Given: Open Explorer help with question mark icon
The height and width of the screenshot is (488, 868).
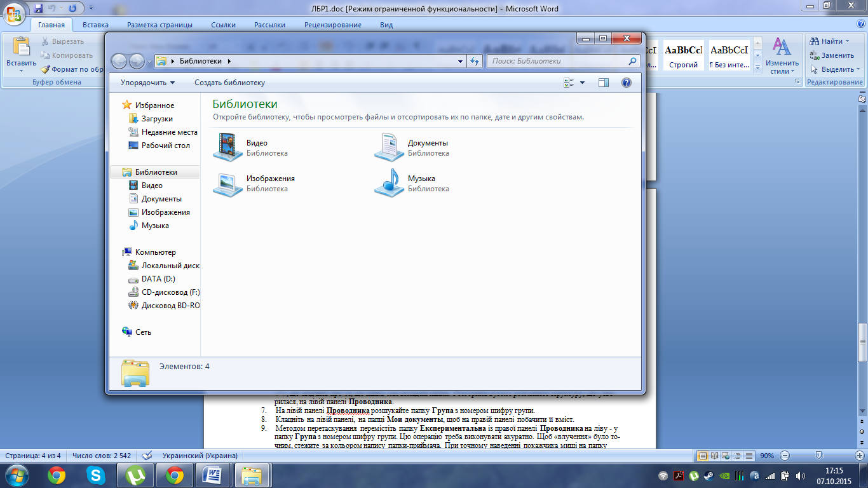Looking at the screenshot, I should coord(626,83).
